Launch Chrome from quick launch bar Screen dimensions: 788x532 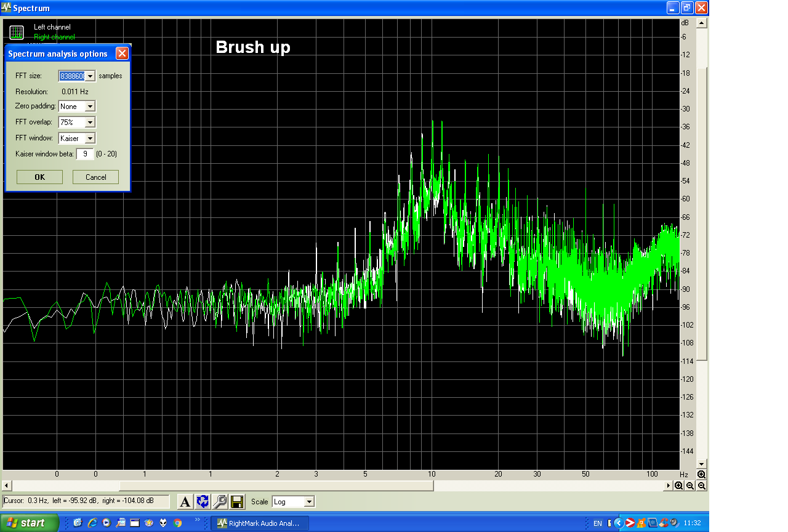(177, 523)
